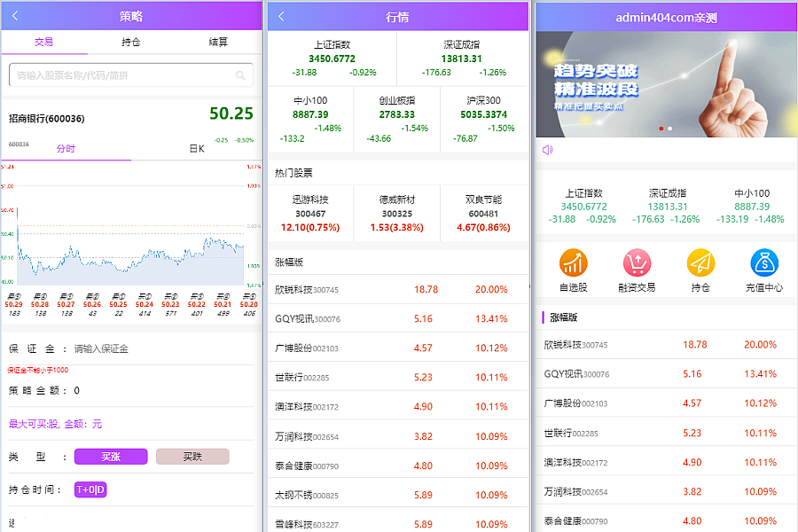
Task: Click the 涨幅版 heading on home screen
Action: tap(563, 317)
